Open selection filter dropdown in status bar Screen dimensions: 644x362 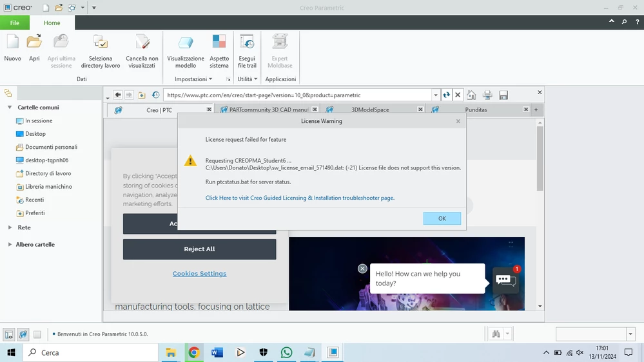pyautogui.click(x=630, y=334)
